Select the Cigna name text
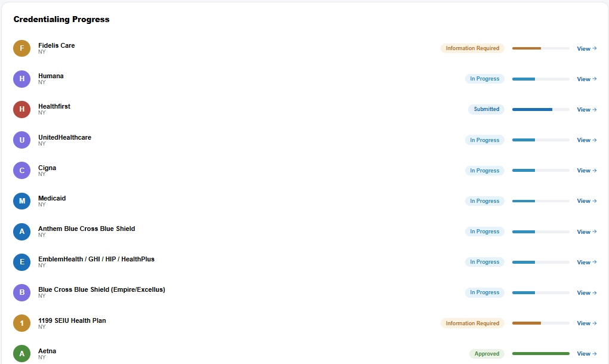 coord(47,168)
